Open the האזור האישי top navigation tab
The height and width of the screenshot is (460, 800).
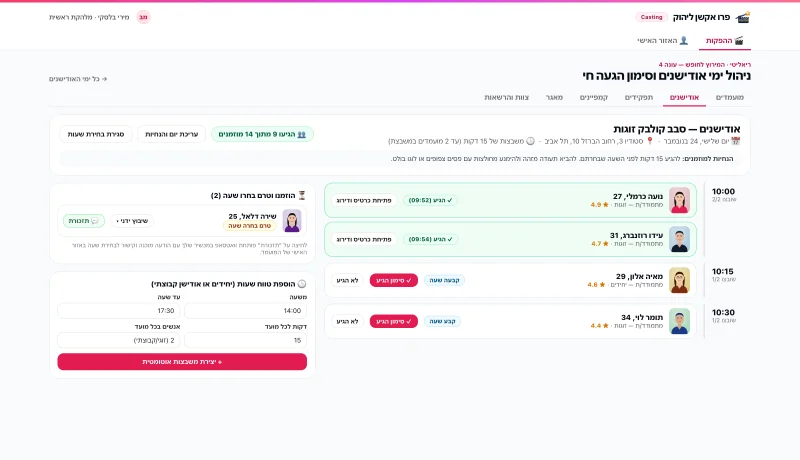662,41
